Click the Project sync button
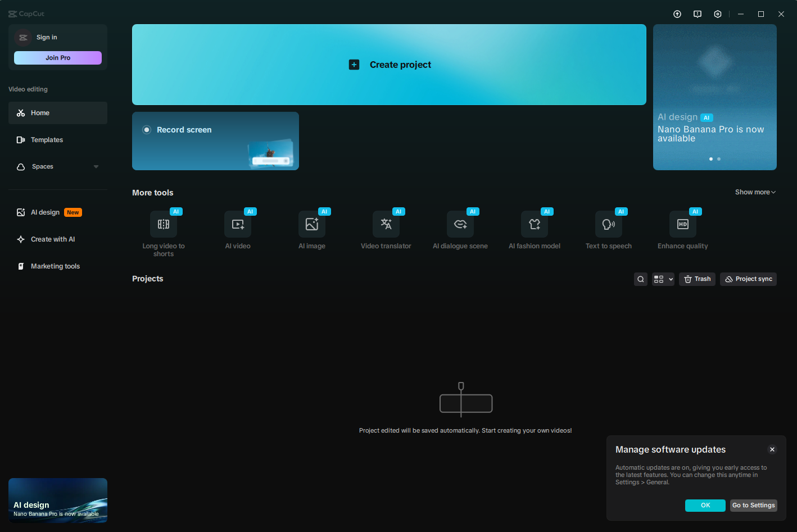This screenshot has height=532, width=797. 748,279
